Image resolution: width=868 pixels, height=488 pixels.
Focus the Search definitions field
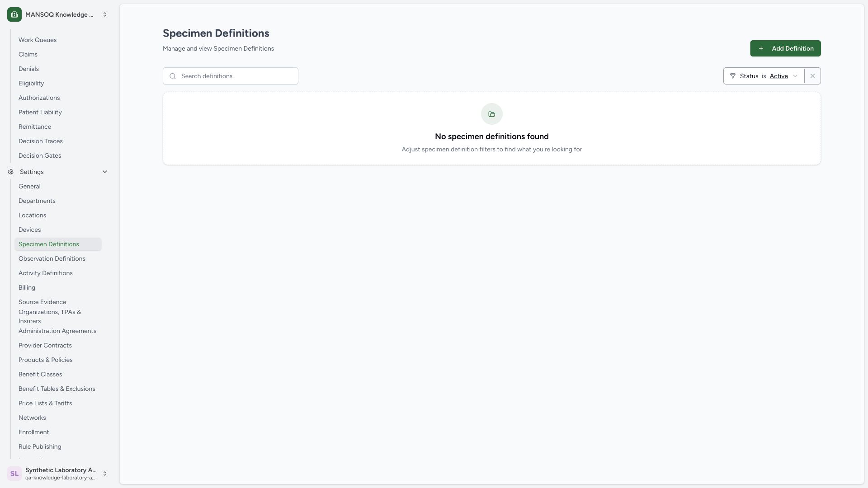pyautogui.click(x=231, y=76)
